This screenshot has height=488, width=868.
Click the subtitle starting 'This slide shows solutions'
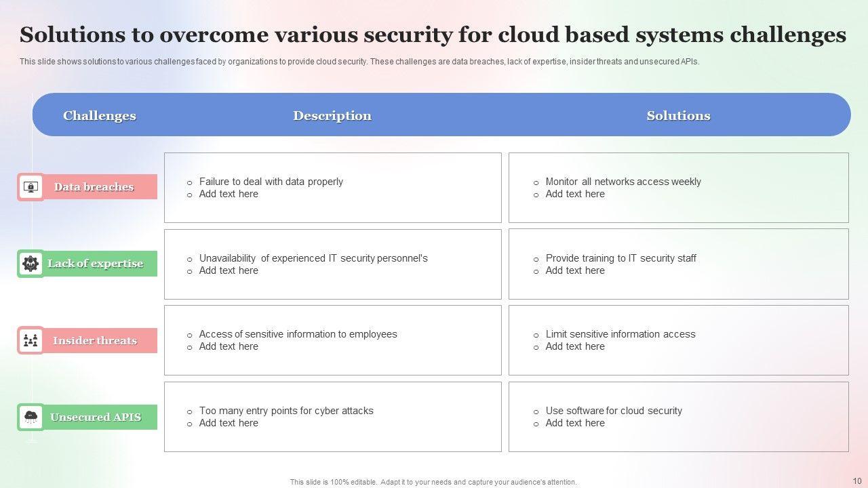tap(359, 62)
